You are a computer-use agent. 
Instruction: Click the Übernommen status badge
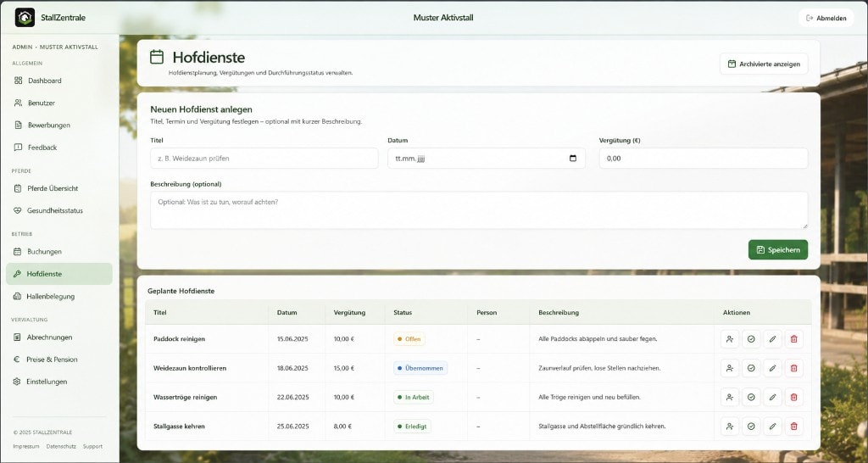pyautogui.click(x=420, y=368)
